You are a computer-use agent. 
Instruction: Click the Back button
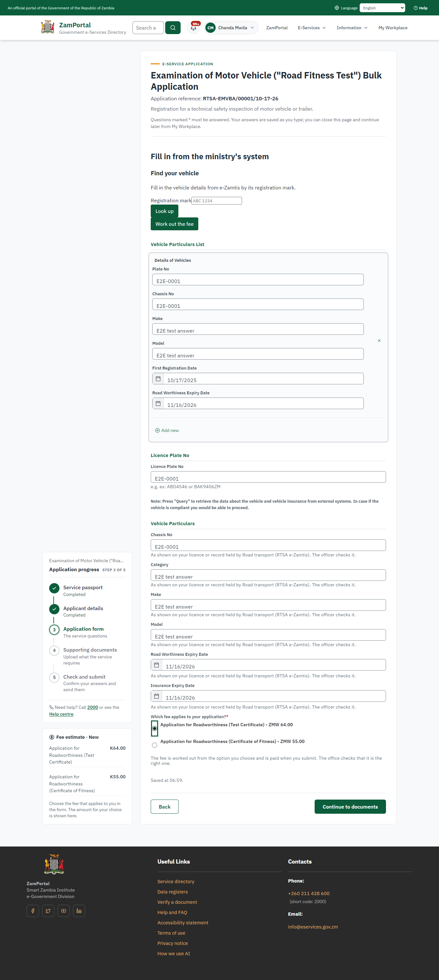click(165, 807)
